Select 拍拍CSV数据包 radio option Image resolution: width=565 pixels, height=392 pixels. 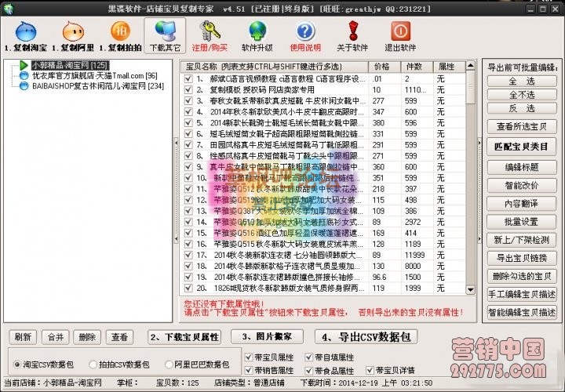93,365
